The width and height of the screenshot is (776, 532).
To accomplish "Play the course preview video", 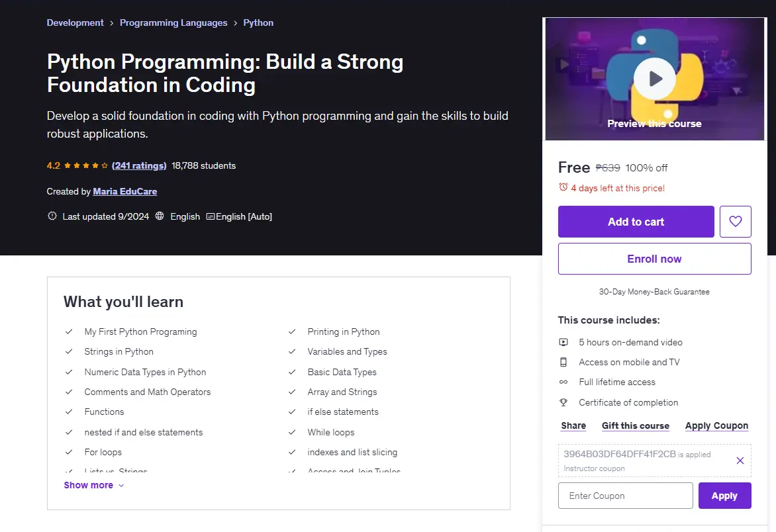I will (654, 79).
